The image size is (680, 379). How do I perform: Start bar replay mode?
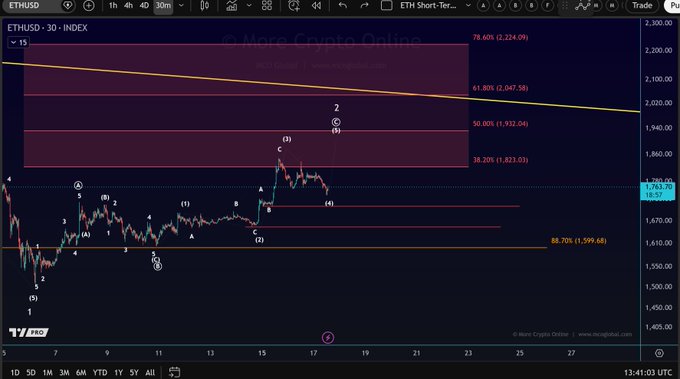point(317,6)
